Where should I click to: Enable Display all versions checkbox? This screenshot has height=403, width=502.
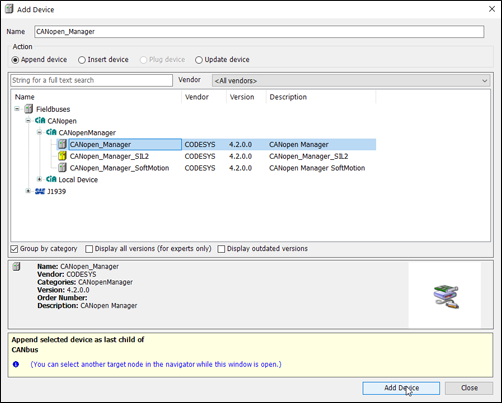[x=89, y=249]
